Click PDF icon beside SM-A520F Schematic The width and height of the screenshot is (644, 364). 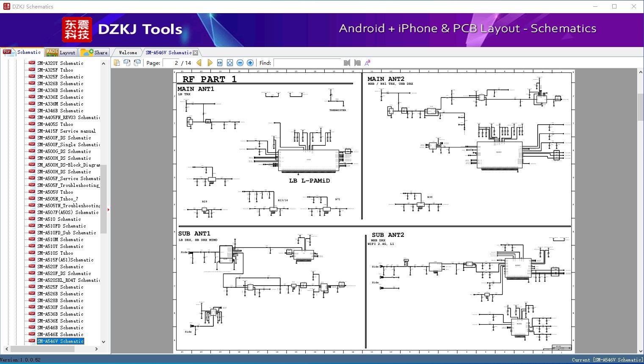coord(32,266)
